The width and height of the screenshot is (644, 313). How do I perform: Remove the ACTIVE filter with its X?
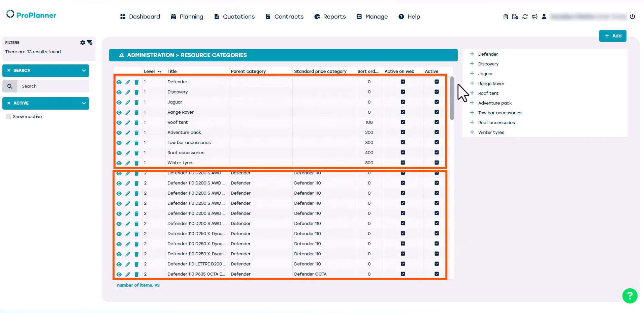coord(9,103)
